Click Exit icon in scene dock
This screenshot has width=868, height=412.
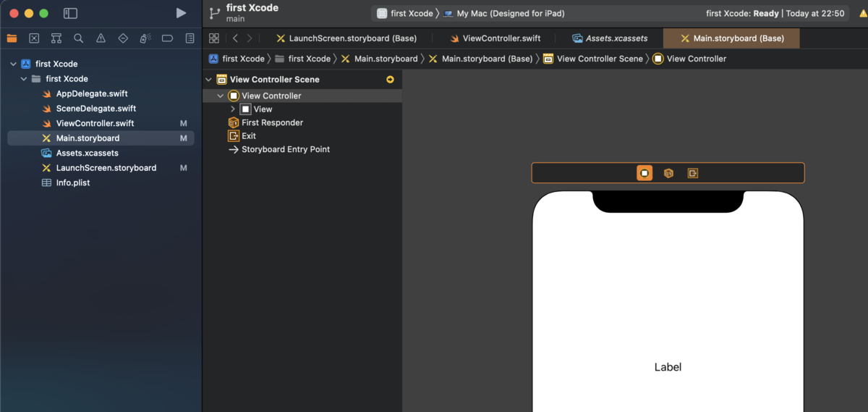coord(693,173)
